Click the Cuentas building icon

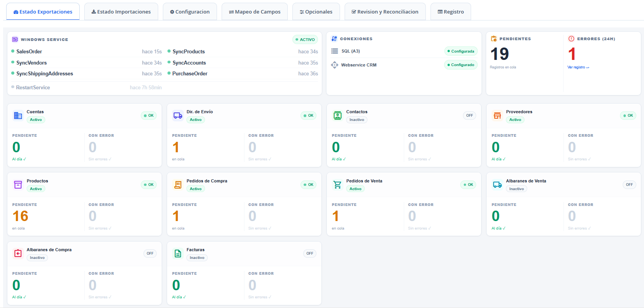pyautogui.click(x=18, y=115)
